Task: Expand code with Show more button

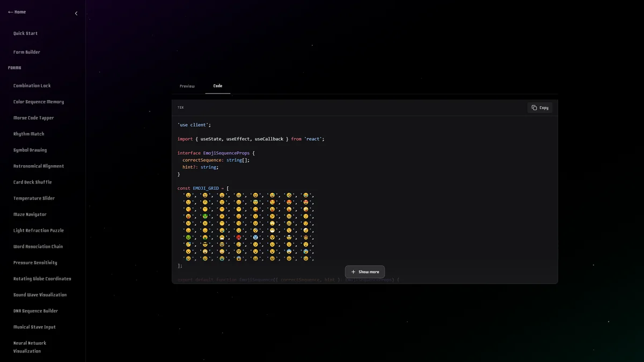Action: tap(365, 272)
